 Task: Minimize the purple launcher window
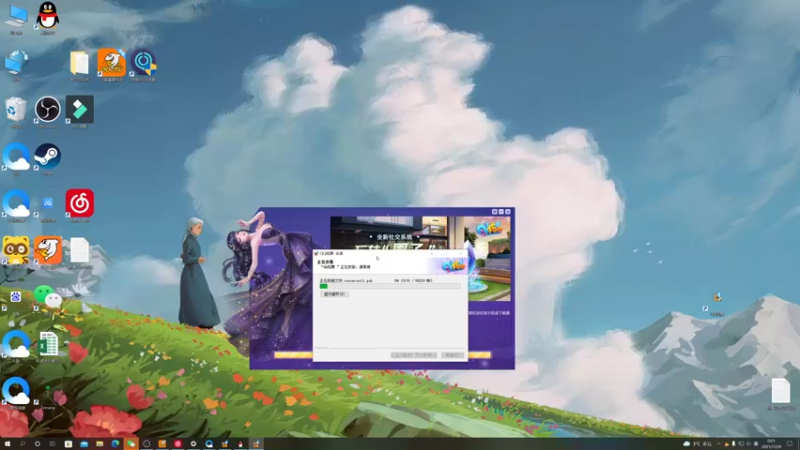[501, 211]
